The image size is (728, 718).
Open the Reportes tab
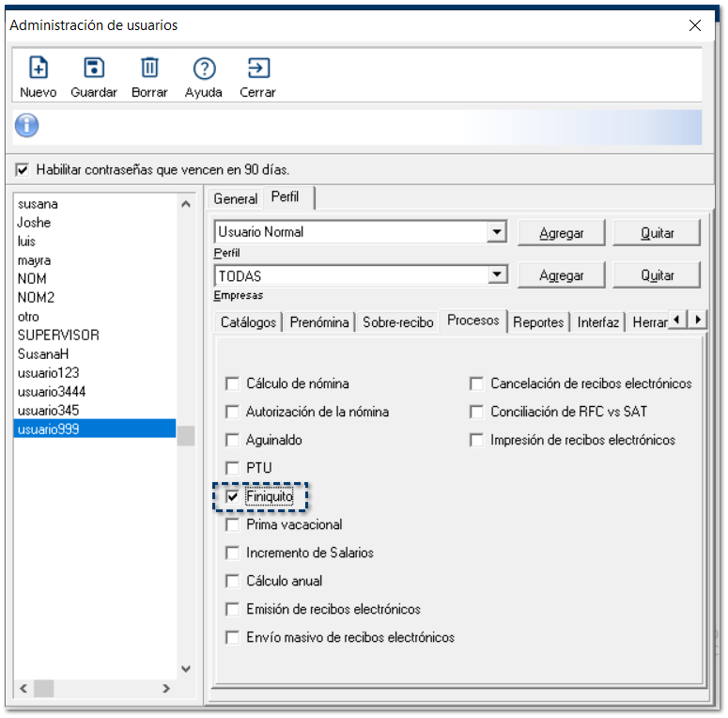pos(538,322)
